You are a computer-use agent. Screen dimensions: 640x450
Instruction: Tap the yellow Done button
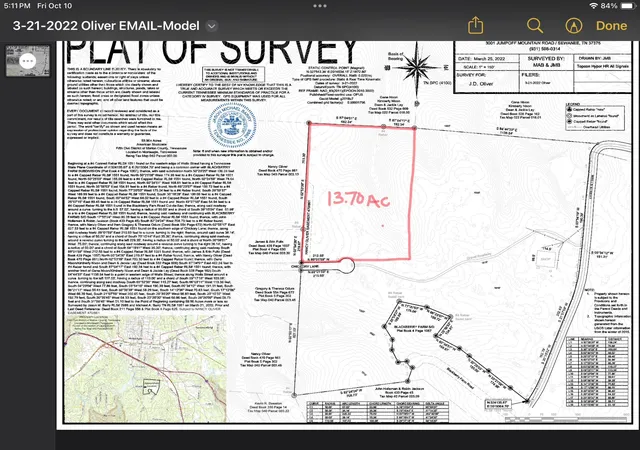611,26
